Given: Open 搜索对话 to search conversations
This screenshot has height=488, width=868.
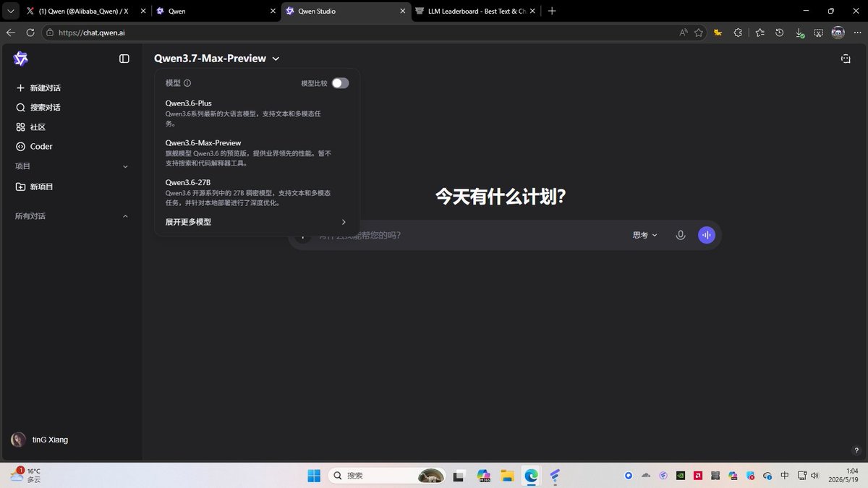Looking at the screenshot, I should 38,107.
